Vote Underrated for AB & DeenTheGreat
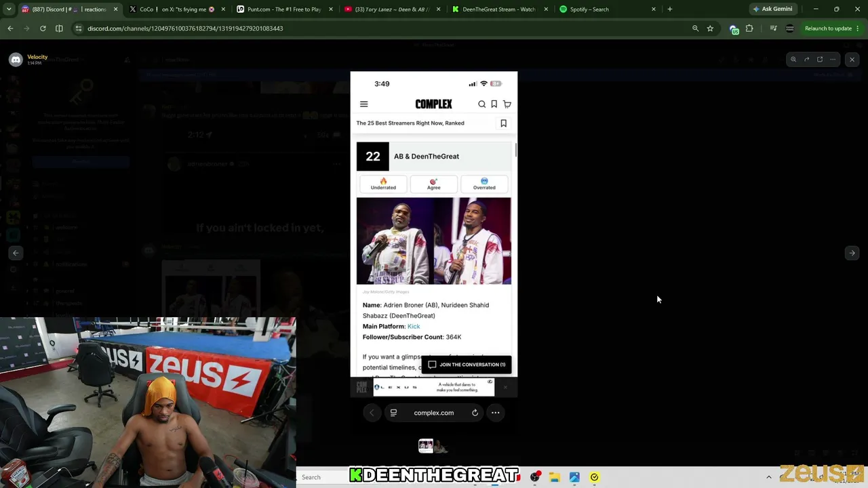 (383, 184)
